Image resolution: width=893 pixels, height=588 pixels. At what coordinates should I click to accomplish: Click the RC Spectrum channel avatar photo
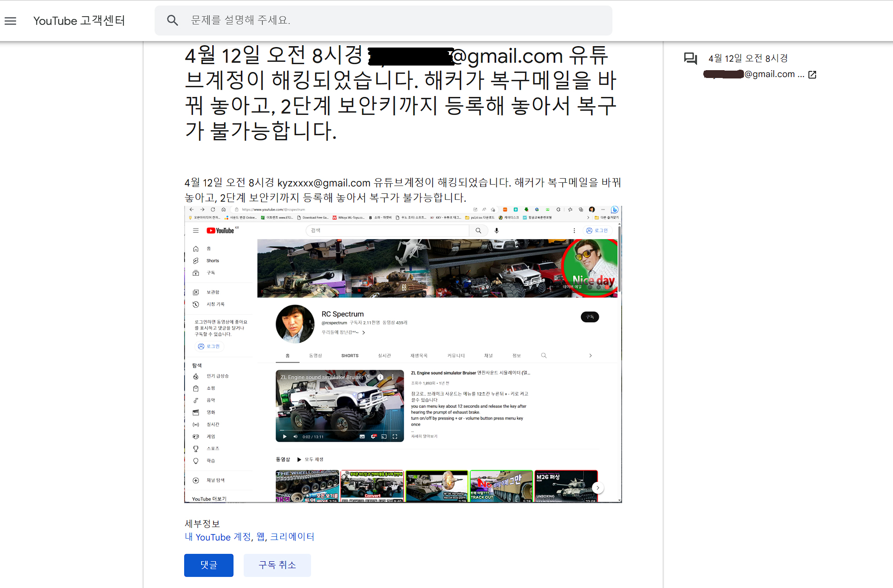(x=295, y=324)
